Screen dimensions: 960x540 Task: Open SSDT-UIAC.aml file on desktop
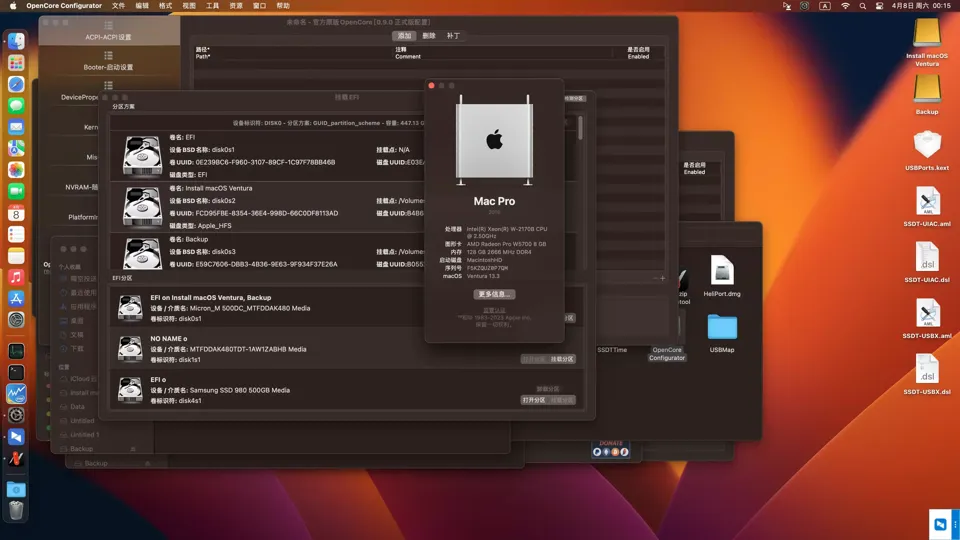click(x=927, y=202)
